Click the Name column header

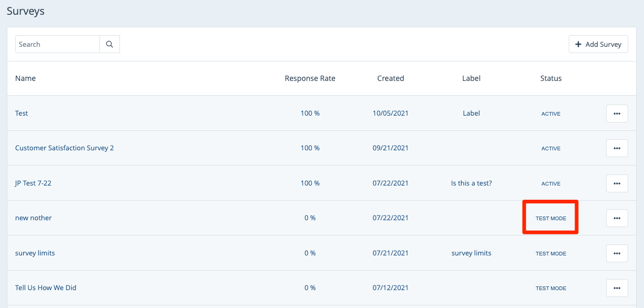tap(25, 78)
